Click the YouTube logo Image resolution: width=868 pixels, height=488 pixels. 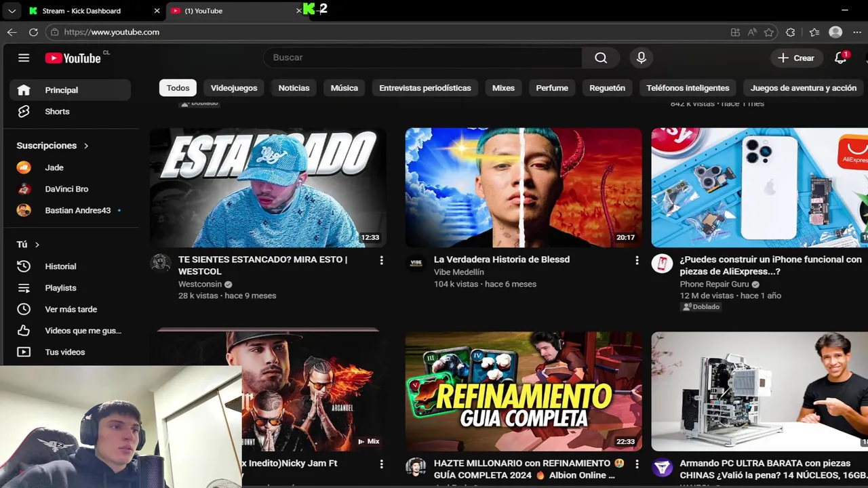click(x=73, y=58)
